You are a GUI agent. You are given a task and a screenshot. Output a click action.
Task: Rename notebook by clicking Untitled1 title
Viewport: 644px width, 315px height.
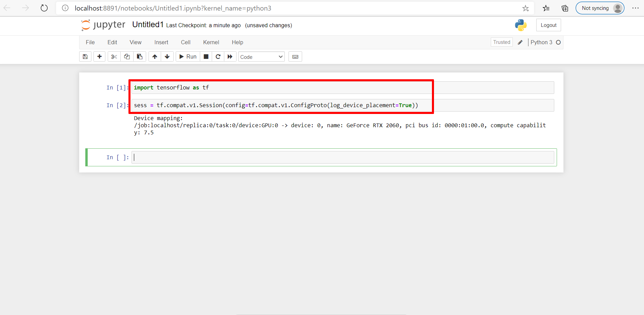point(148,24)
